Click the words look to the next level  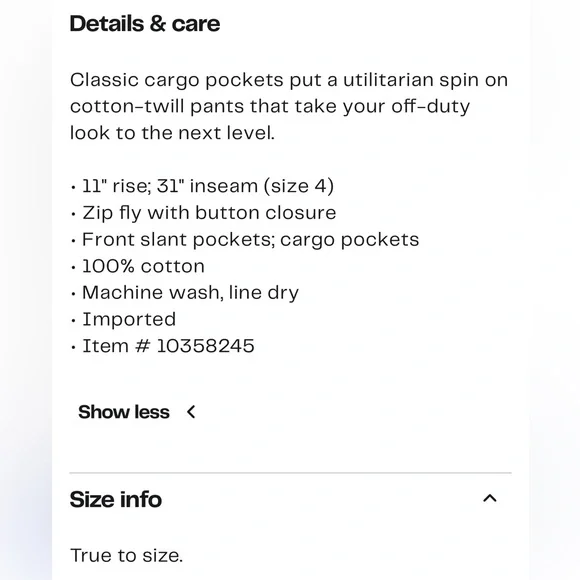172,133
